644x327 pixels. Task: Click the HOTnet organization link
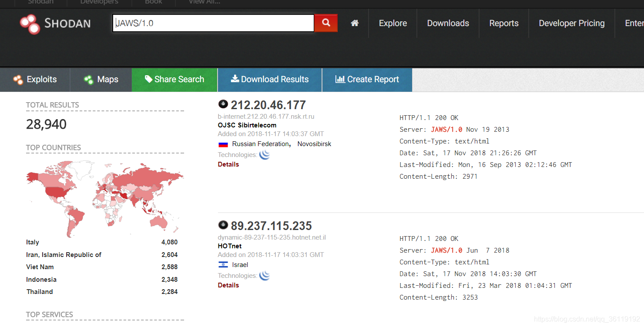(230, 246)
